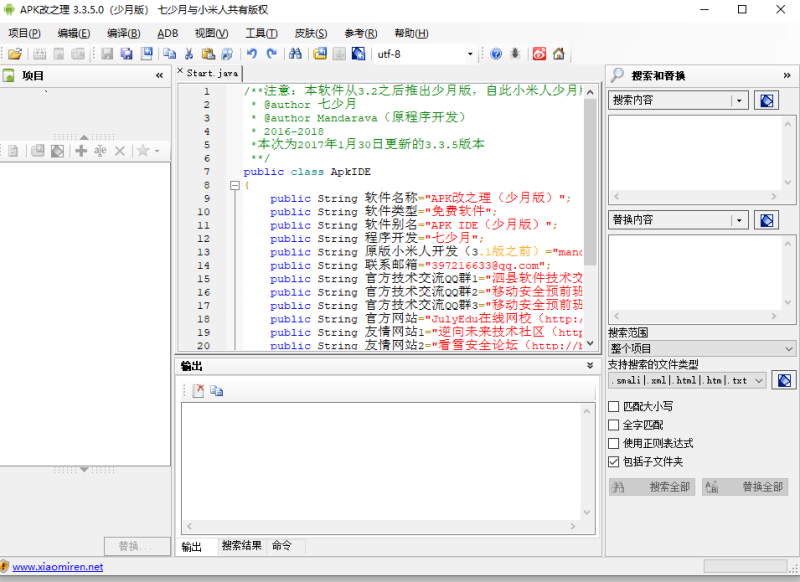Open Help via the blue question-mark icon

click(x=496, y=54)
